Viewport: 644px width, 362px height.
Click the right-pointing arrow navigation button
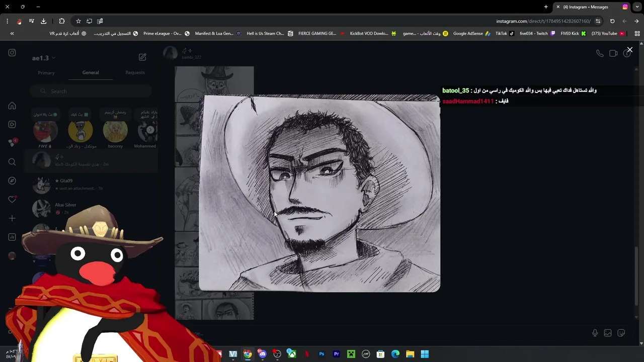tap(636, 21)
